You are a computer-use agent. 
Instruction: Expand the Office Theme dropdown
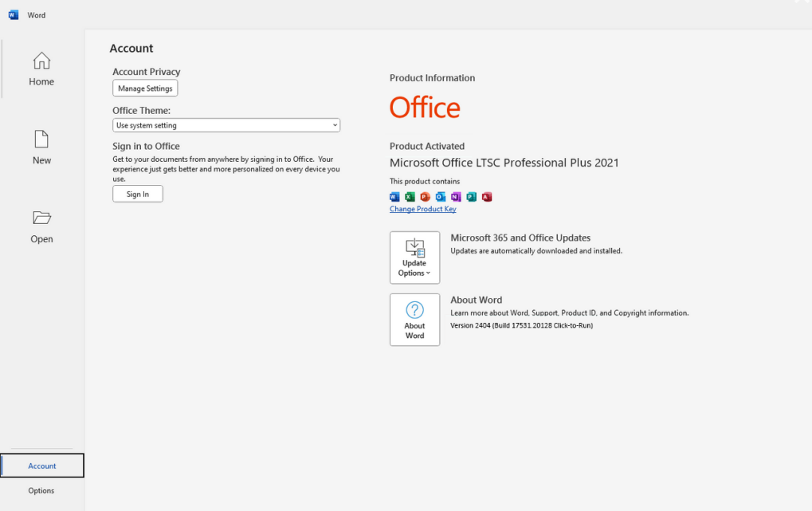(226, 125)
